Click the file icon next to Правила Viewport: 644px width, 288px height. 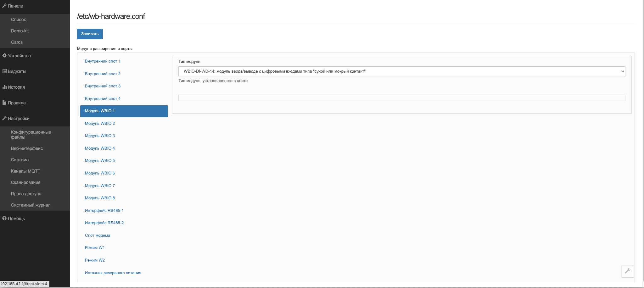4,103
